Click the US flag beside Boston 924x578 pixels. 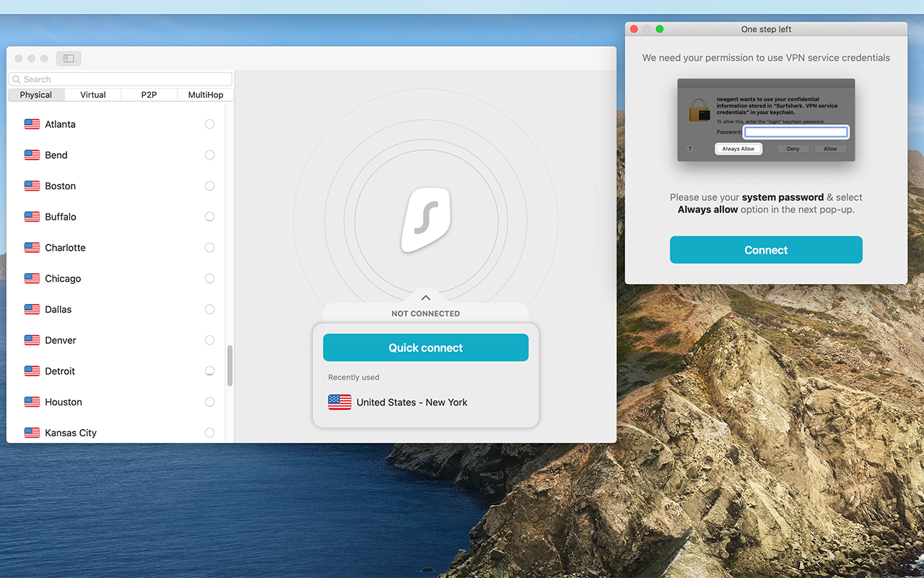pyautogui.click(x=32, y=186)
